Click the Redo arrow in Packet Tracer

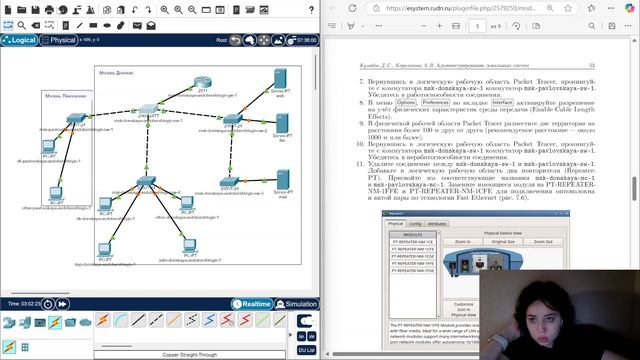coord(148,9)
